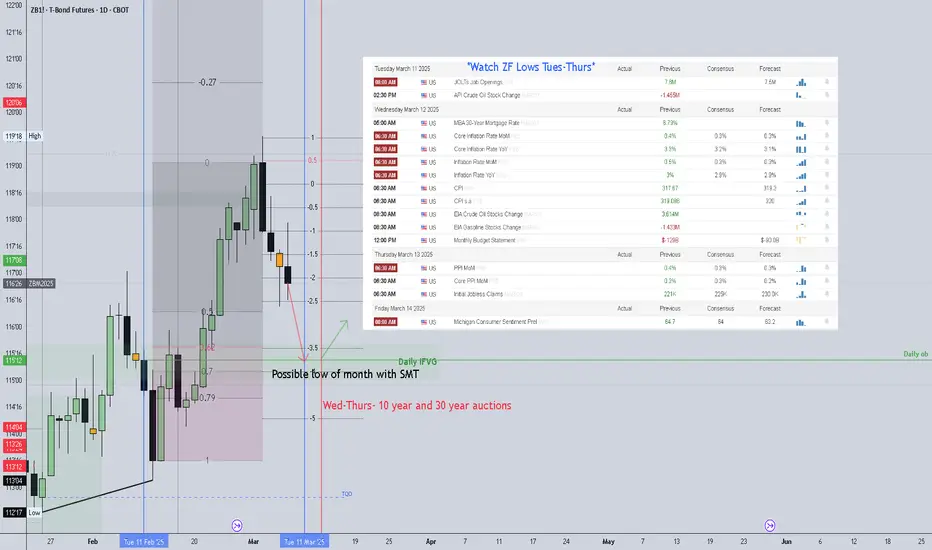932x550 pixels.
Task: Open the chart icon for Core Inflation Rate MoM
Action: (x=801, y=136)
